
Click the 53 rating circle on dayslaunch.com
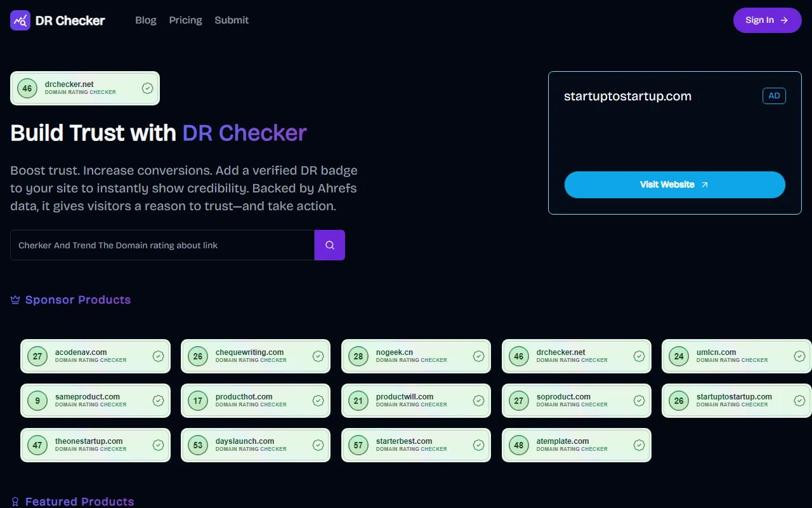point(198,445)
